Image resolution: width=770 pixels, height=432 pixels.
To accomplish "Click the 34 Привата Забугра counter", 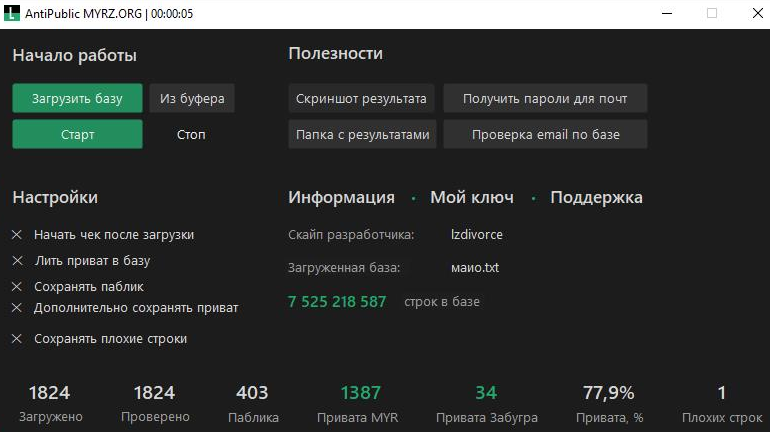I will click(x=486, y=393).
